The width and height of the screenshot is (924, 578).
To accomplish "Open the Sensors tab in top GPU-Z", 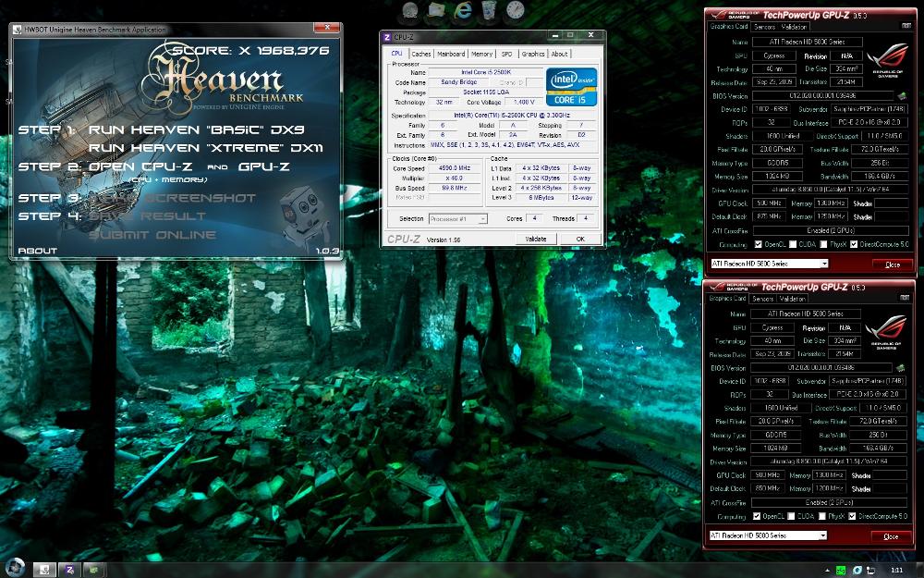I will coord(764,27).
